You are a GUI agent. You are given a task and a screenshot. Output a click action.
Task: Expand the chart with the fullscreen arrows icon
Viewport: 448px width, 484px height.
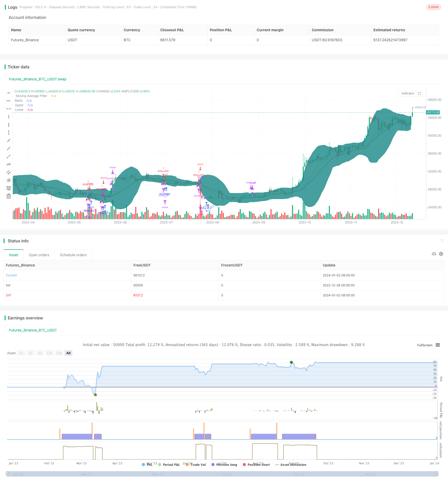point(419,93)
